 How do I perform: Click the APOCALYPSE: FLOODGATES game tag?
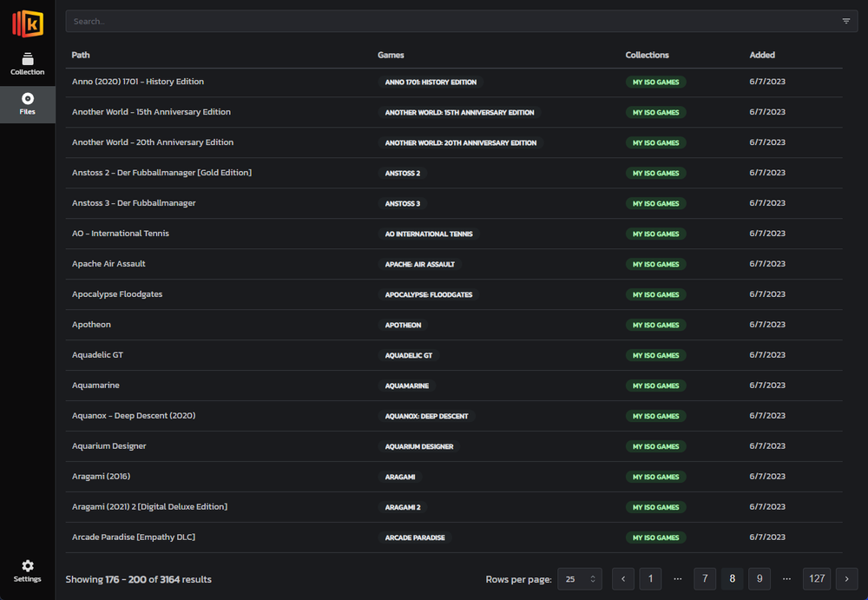(x=429, y=294)
